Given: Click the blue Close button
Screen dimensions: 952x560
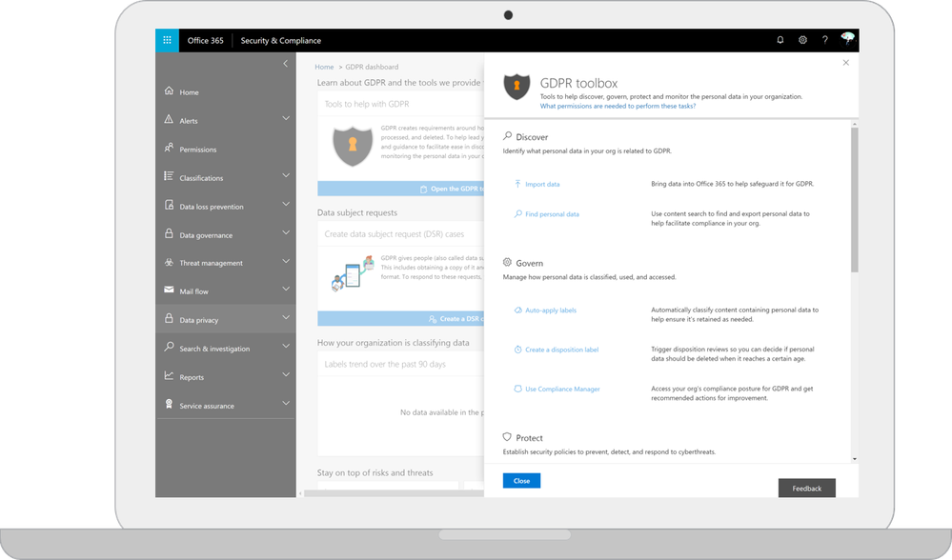Looking at the screenshot, I should 521,481.
